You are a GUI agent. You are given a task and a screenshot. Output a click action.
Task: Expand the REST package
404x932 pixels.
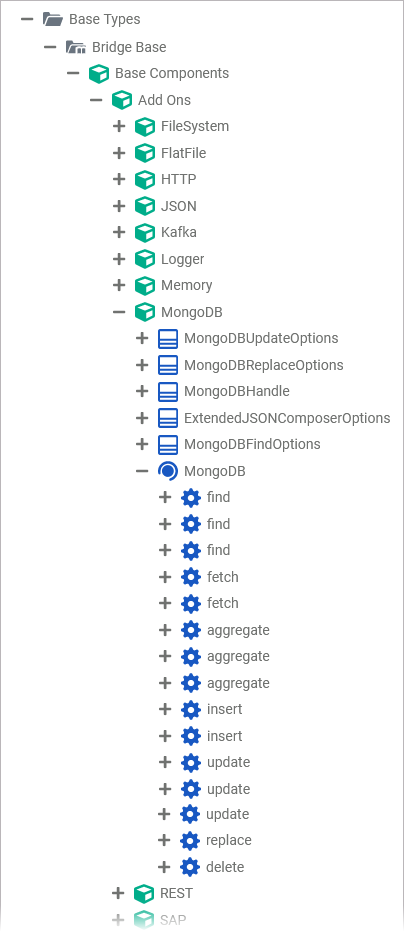pos(118,893)
